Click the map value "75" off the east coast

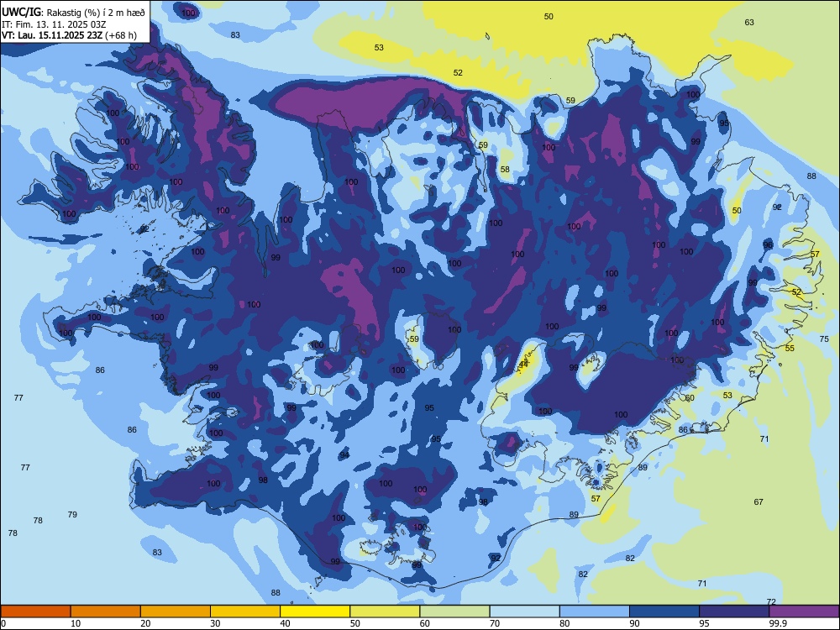point(824,339)
